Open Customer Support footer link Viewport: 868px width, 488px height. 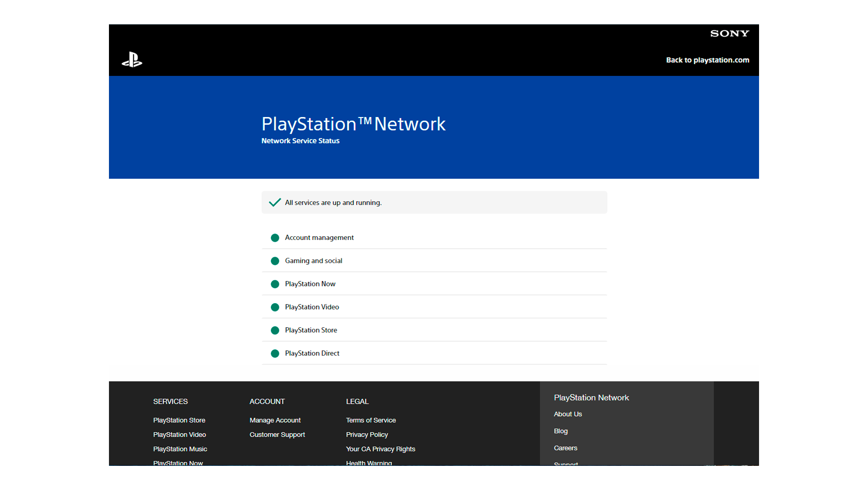tap(277, 435)
